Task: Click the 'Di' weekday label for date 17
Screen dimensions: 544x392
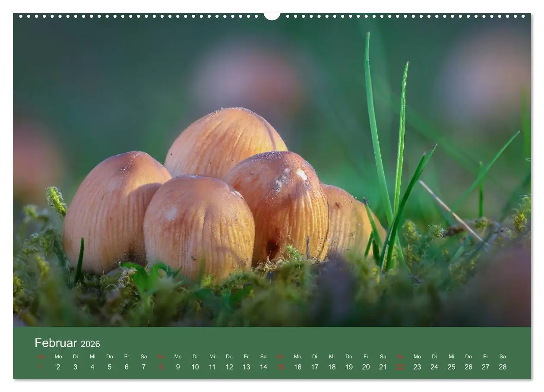Action: (315, 357)
